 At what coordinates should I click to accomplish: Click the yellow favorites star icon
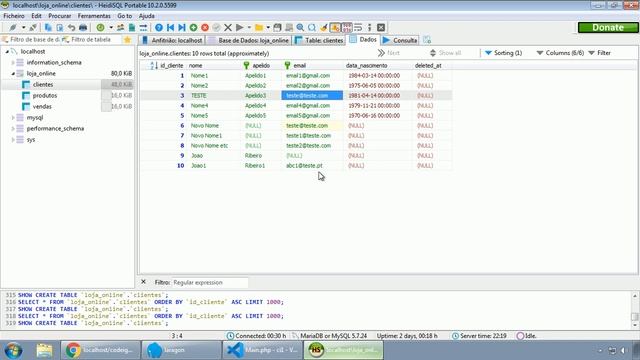click(127, 40)
